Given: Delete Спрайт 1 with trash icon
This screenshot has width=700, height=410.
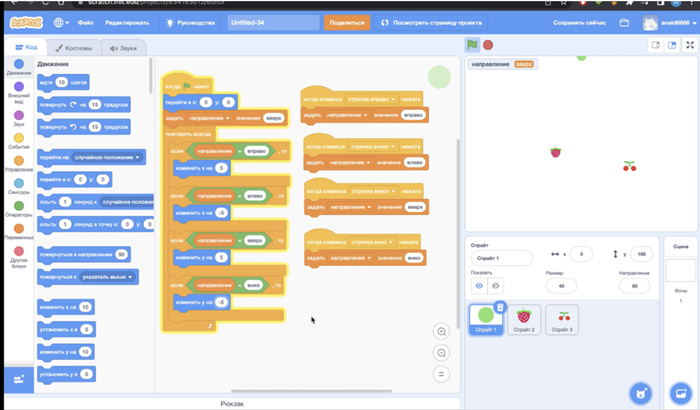Looking at the screenshot, I should [500, 307].
